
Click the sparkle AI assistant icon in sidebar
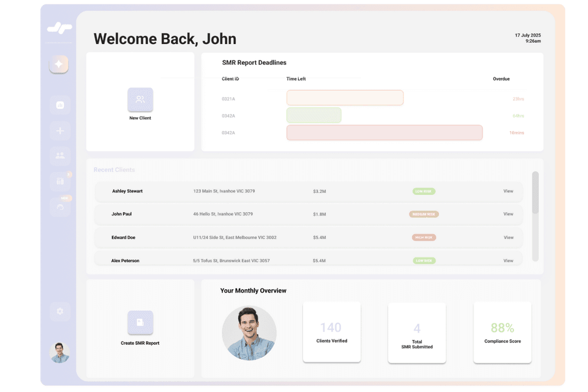59,64
